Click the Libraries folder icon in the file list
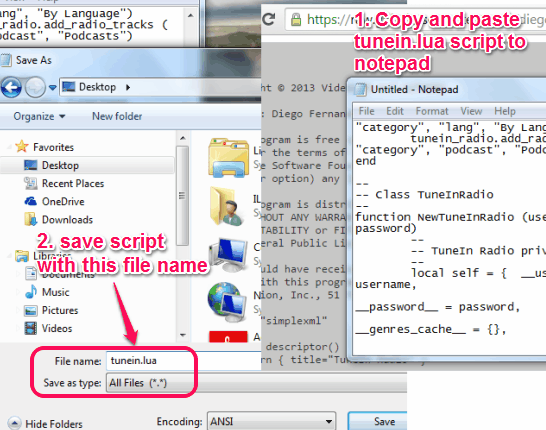The width and height of the screenshot is (546, 430). (228, 157)
